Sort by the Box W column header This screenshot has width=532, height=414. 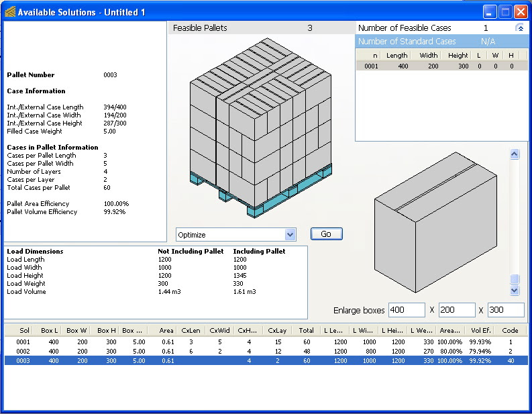[x=76, y=330]
